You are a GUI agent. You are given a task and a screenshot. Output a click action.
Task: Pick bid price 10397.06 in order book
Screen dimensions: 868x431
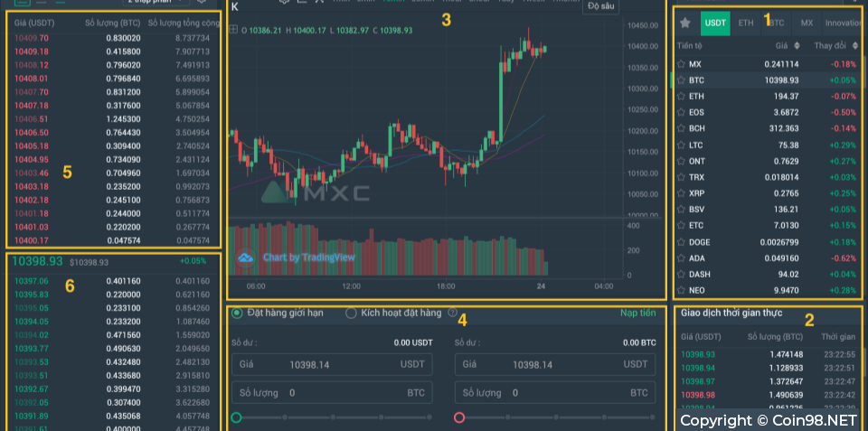tap(32, 281)
